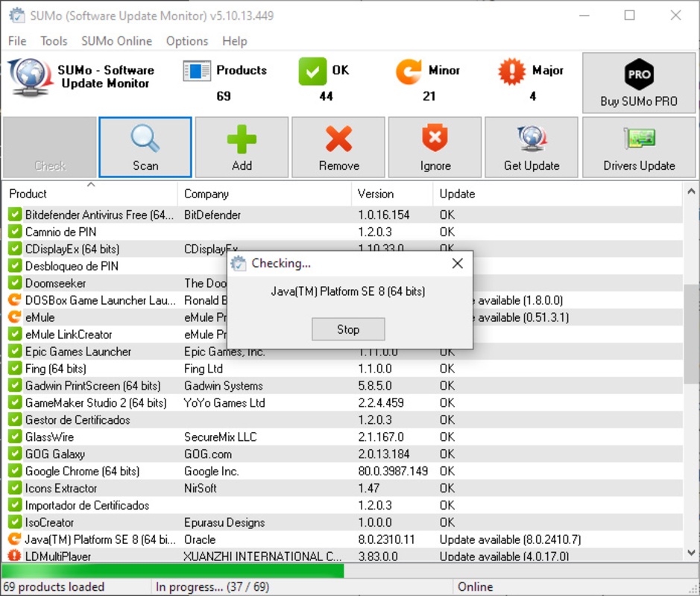This screenshot has height=596, width=700.
Task: Click the Online status bar indicator
Action: [x=476, y=586]
